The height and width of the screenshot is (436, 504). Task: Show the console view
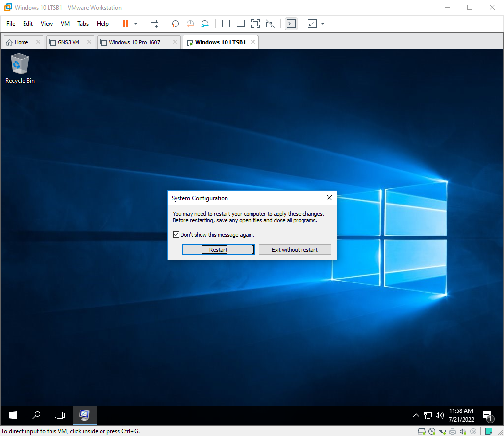[x=291, y=24]
